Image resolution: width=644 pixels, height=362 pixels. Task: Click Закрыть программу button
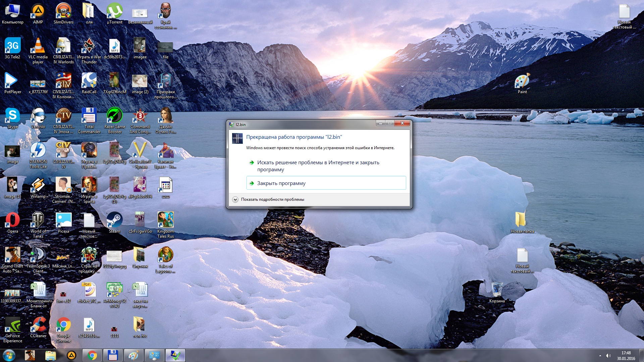pyautogui.click(x=326, y=183)
